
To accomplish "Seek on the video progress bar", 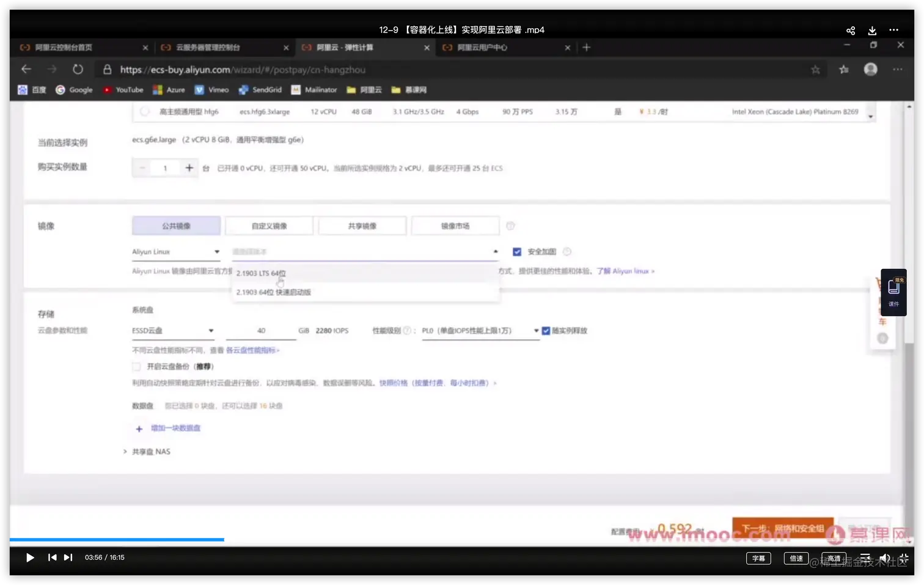I will click(461, 540).
